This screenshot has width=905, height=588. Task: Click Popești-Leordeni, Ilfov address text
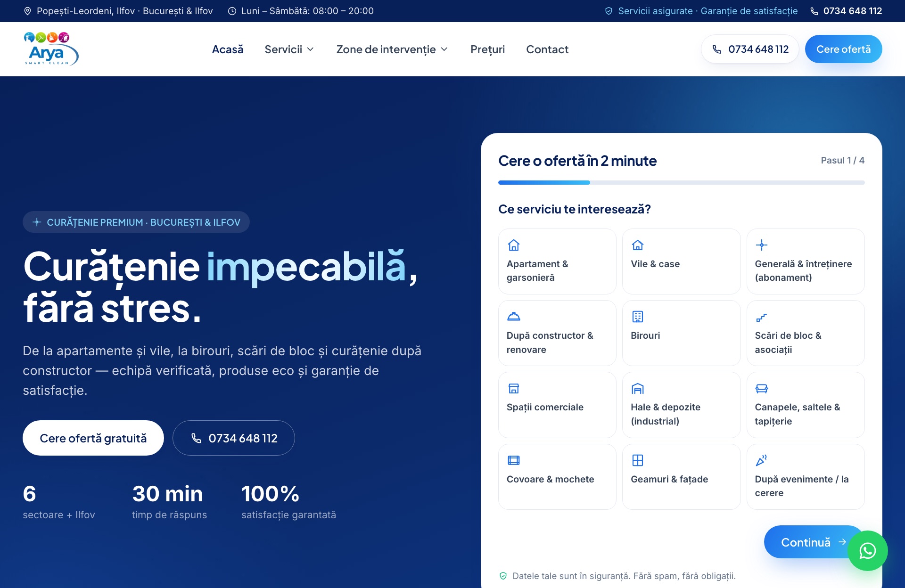coord(124,11)
